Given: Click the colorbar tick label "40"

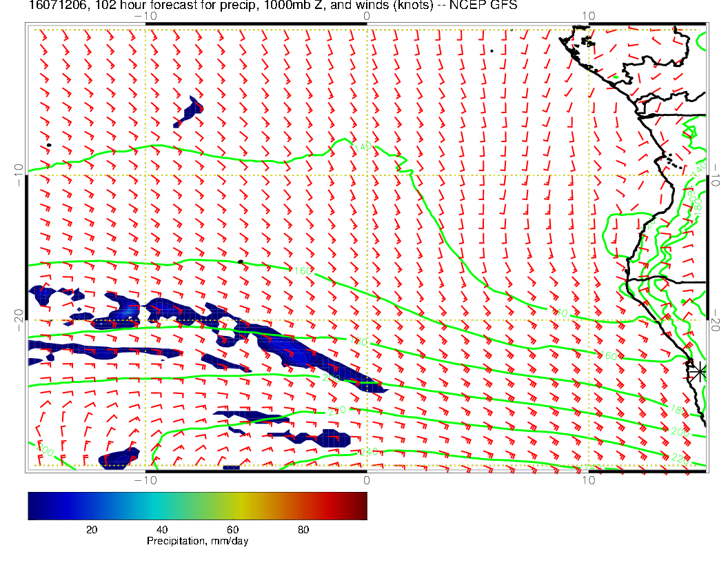Looking at the screenshot, I should 162,530.
